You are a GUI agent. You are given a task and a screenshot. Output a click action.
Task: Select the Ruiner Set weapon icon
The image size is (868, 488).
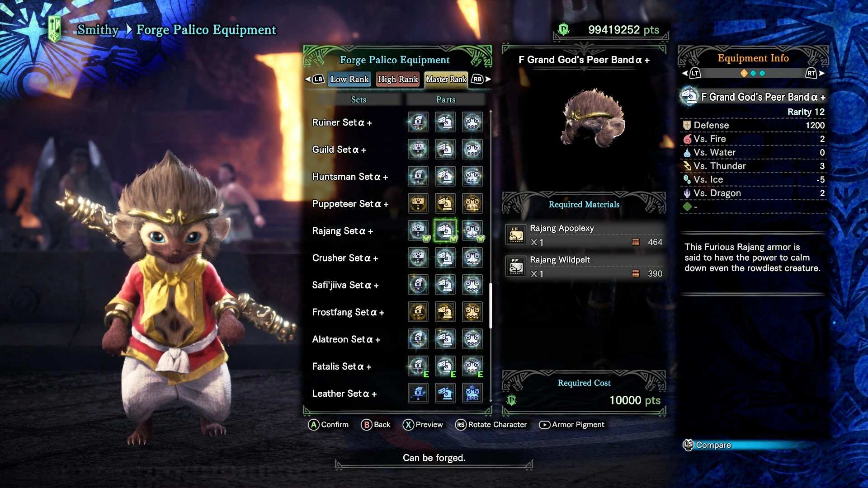tap(418, 122)
